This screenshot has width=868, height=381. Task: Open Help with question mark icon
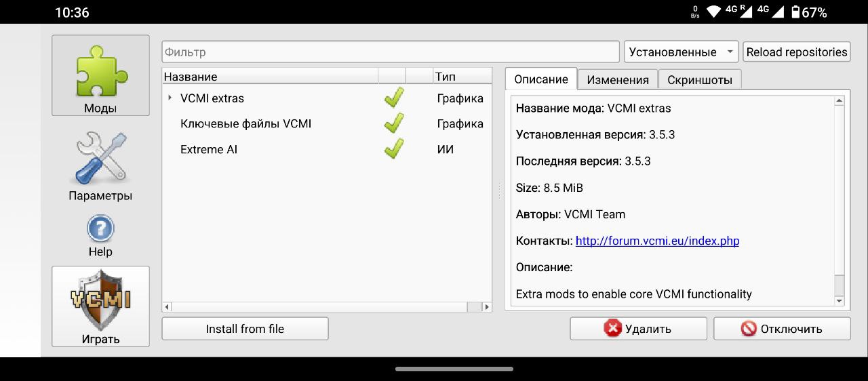pyautogui.click(x=100, y=236)
